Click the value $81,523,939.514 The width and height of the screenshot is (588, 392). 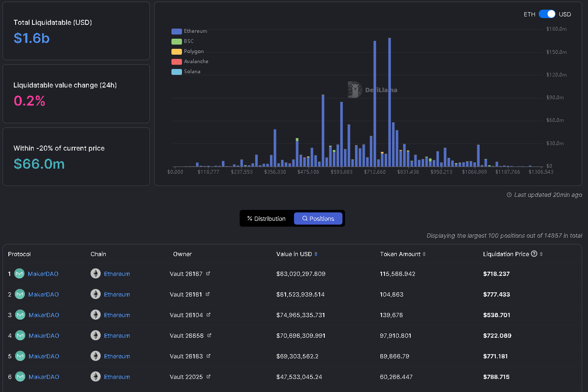coord(300,295)
